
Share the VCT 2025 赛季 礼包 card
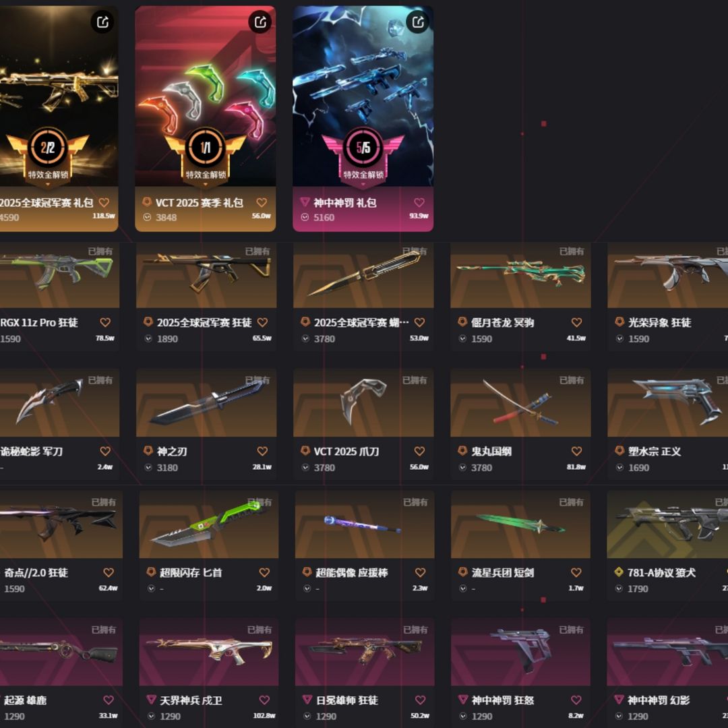[260, 22]
